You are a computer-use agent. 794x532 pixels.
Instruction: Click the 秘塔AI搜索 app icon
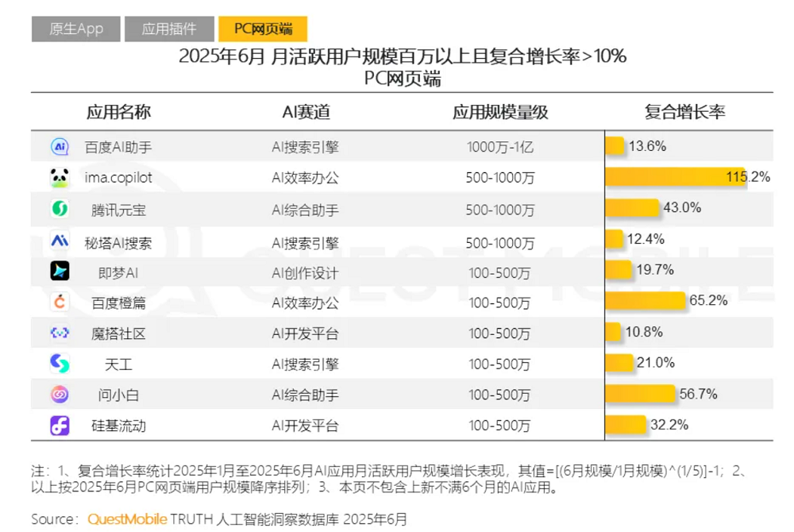coord(60,240)
